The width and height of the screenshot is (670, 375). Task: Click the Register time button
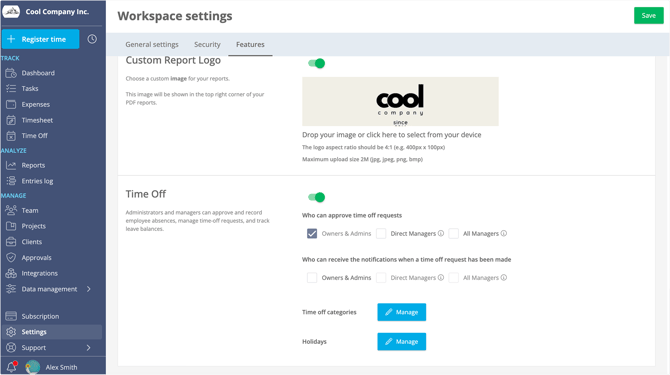[x=41, y=39]
